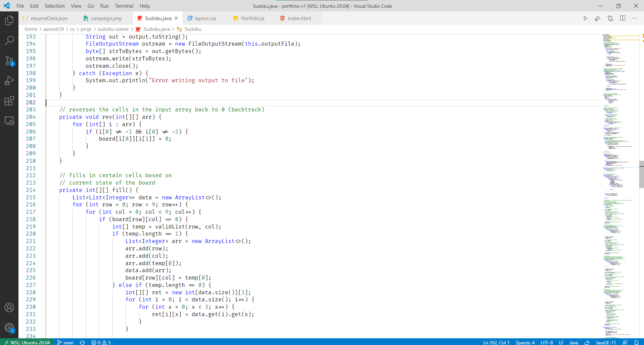
Task: Open the Help menu
Action: 145,6
